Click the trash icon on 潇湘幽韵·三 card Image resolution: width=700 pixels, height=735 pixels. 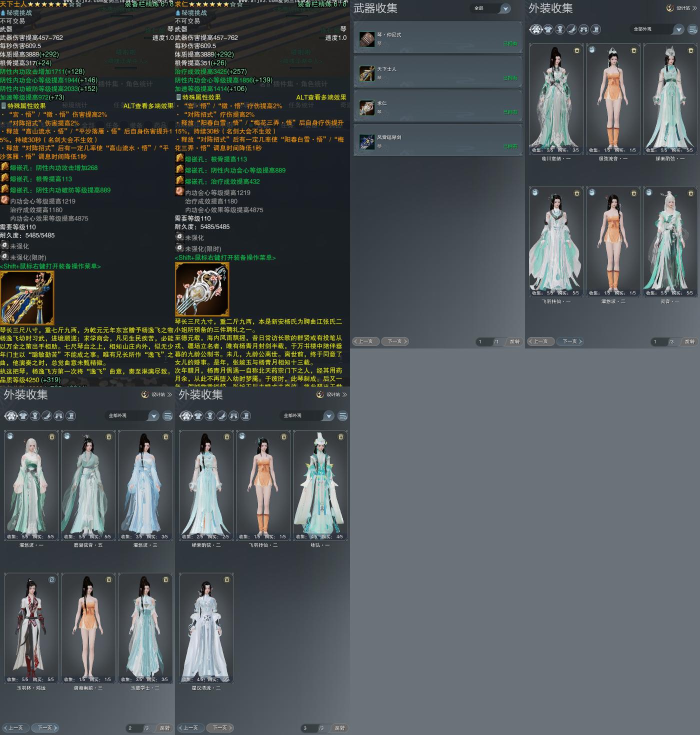point(109,580)
